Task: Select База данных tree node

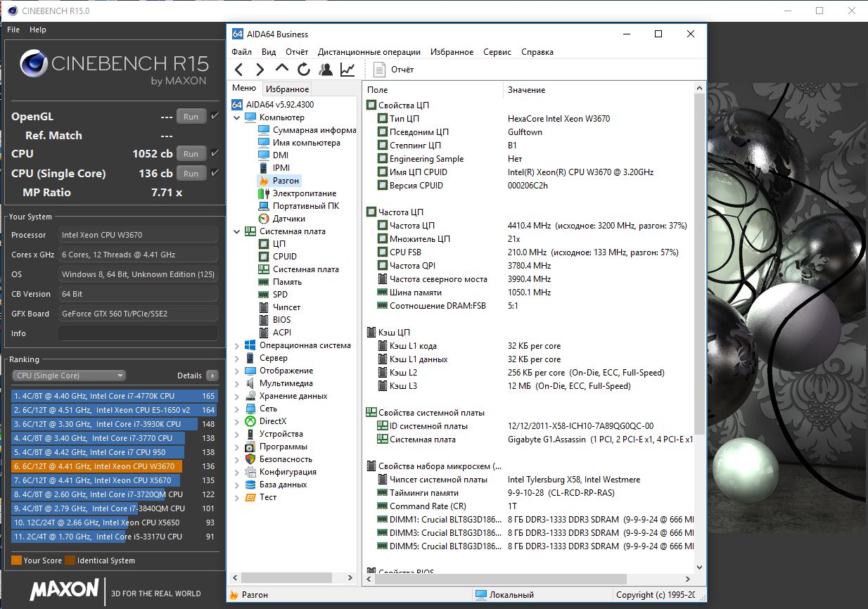Action: pyautogui.click(x=276, y=485)
